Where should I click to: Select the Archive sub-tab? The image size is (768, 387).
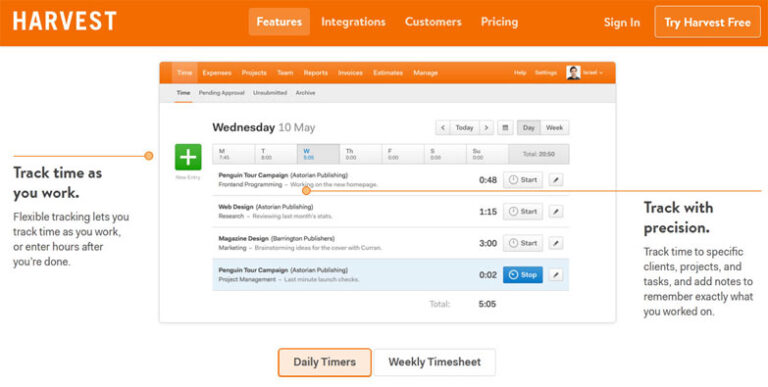click(305, 93)
